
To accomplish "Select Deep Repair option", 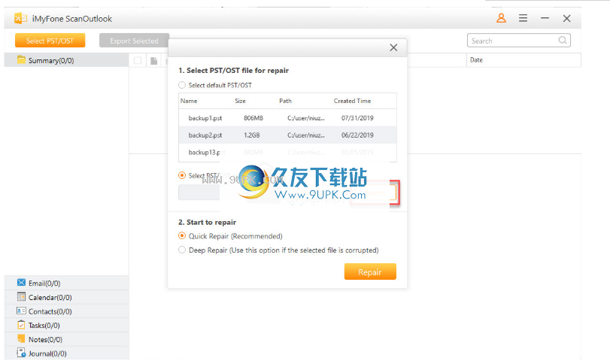I will point(182,250).
